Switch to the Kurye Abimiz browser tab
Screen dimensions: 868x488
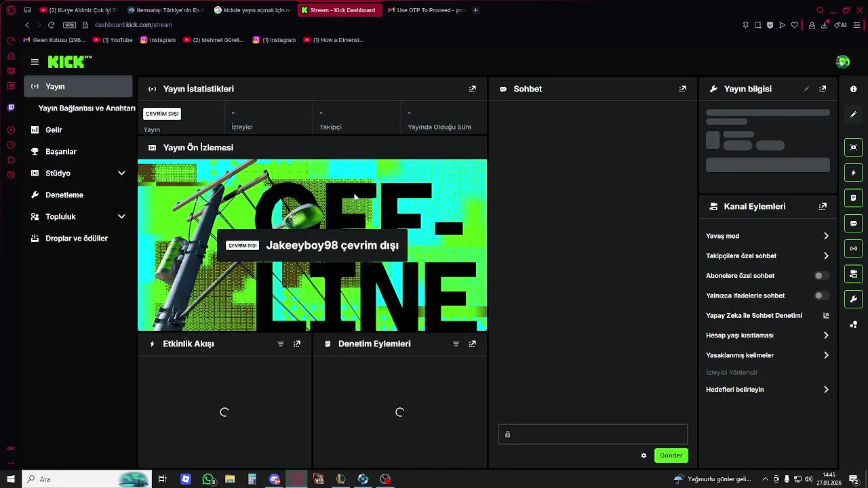[79, 10]
